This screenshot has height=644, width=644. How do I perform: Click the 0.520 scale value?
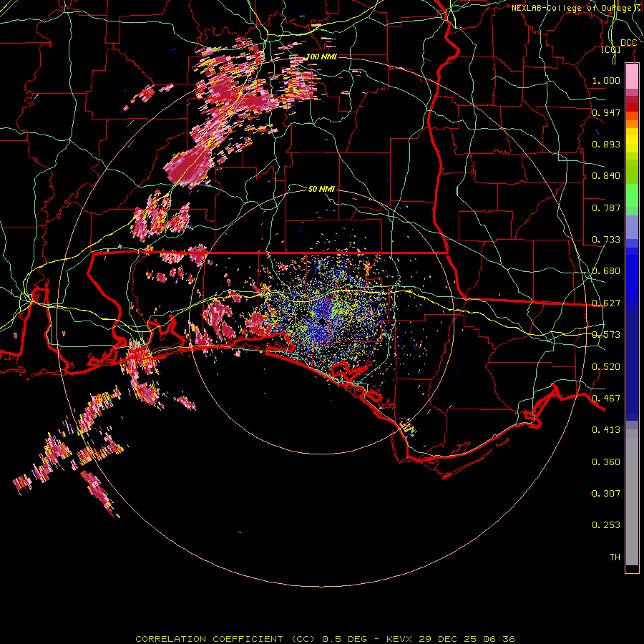(606, 367)
